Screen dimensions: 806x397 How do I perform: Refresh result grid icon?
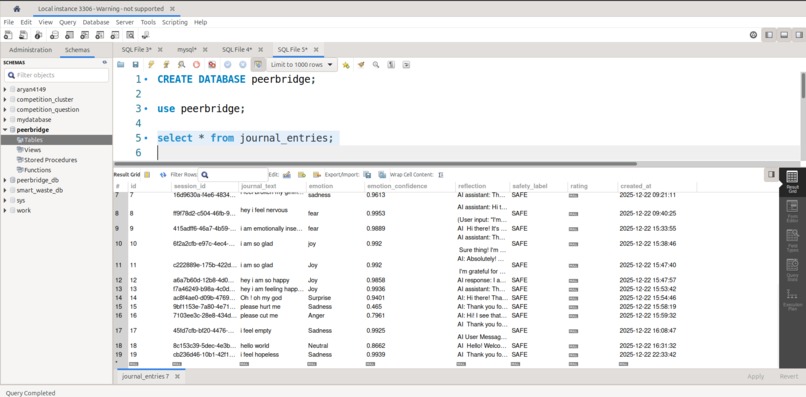pos(163,175)
